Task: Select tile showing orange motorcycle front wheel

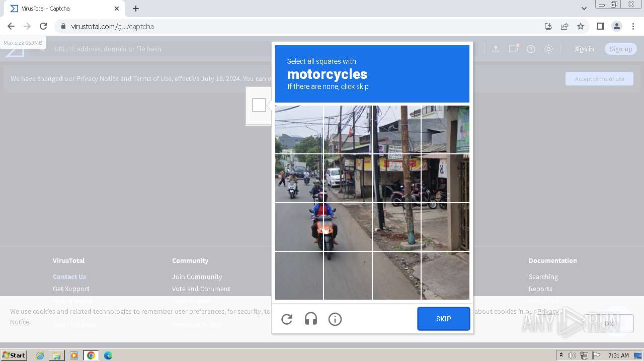Action: pos(348,276)
